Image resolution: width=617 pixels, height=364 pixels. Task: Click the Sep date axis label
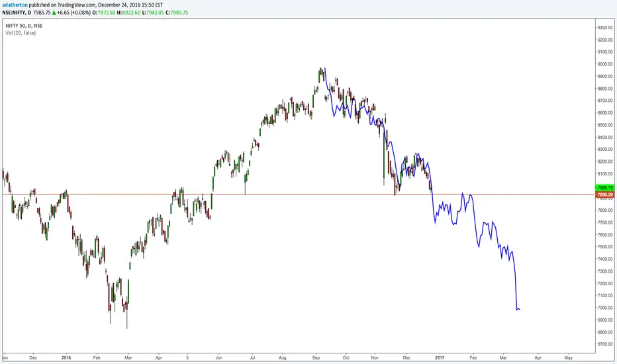tap(316, 357)
